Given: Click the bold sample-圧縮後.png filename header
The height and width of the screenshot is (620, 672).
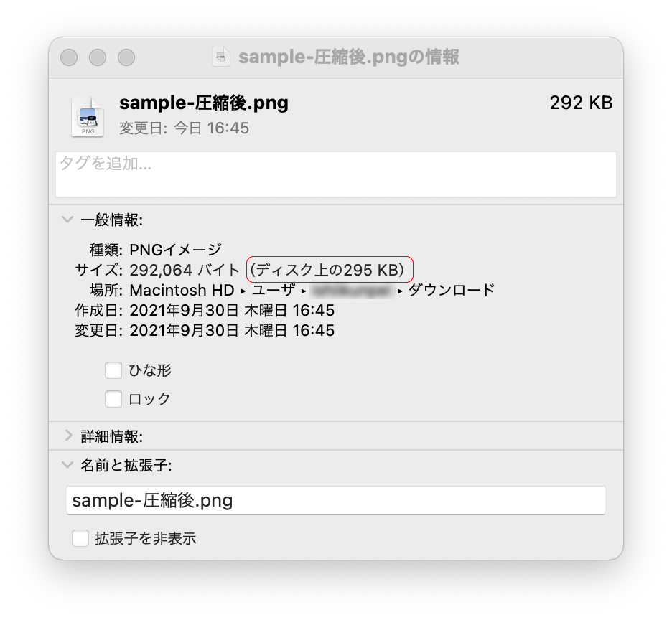Looking at the screenshot, I should [x=204, y=103].
